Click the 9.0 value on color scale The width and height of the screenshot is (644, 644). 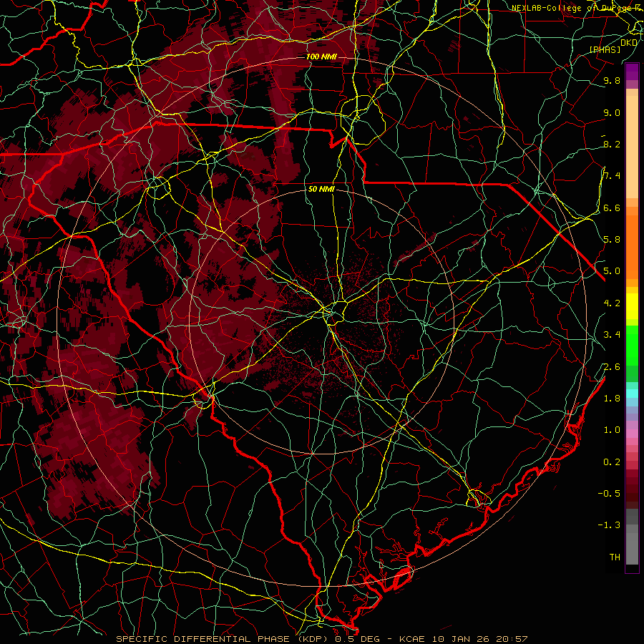click(x=612, y=112)
